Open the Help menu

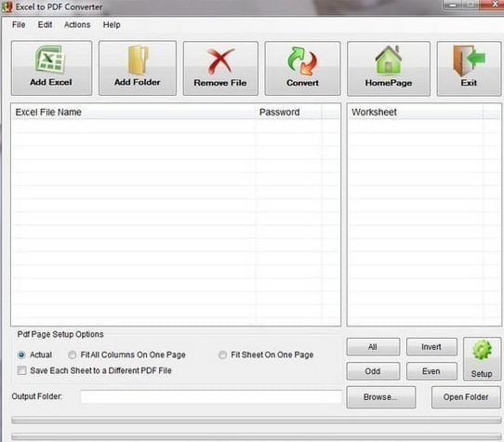112,25
